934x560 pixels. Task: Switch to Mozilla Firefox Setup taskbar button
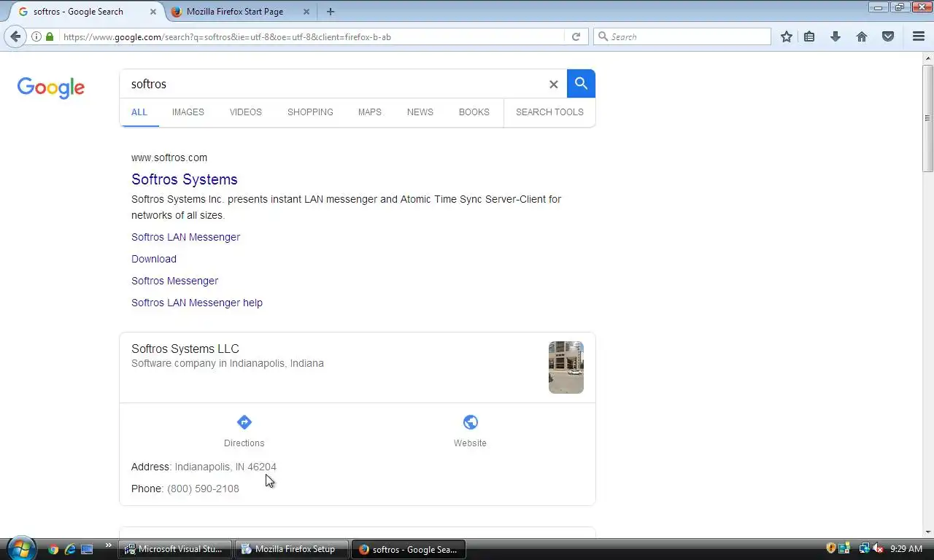pyautogui.click(x=292, y=549)
